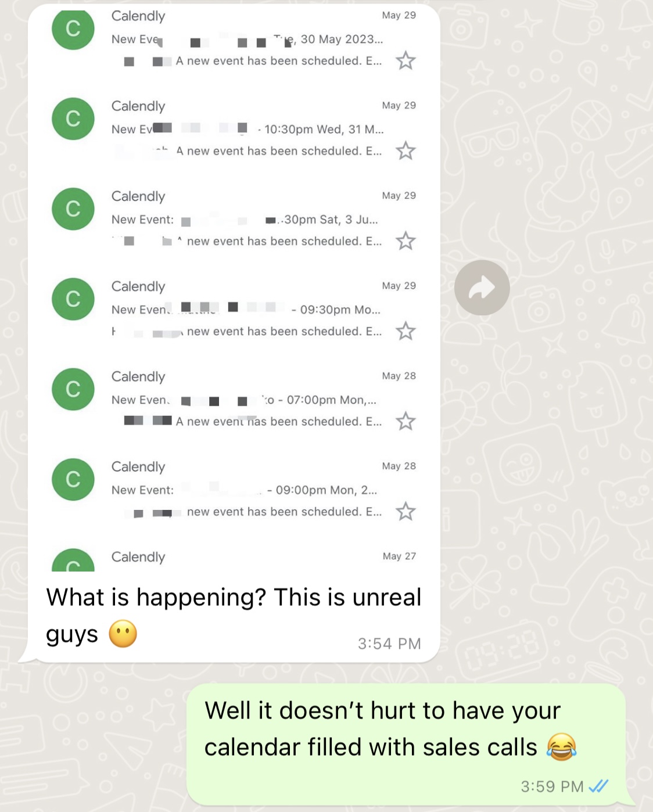
Task: Tap green C avatar of 10:30pm Wed email
Action: tap(73, 118)
